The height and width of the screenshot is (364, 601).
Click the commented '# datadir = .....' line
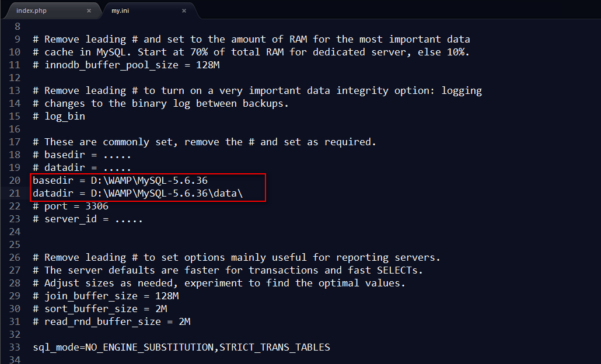point(82,167)
